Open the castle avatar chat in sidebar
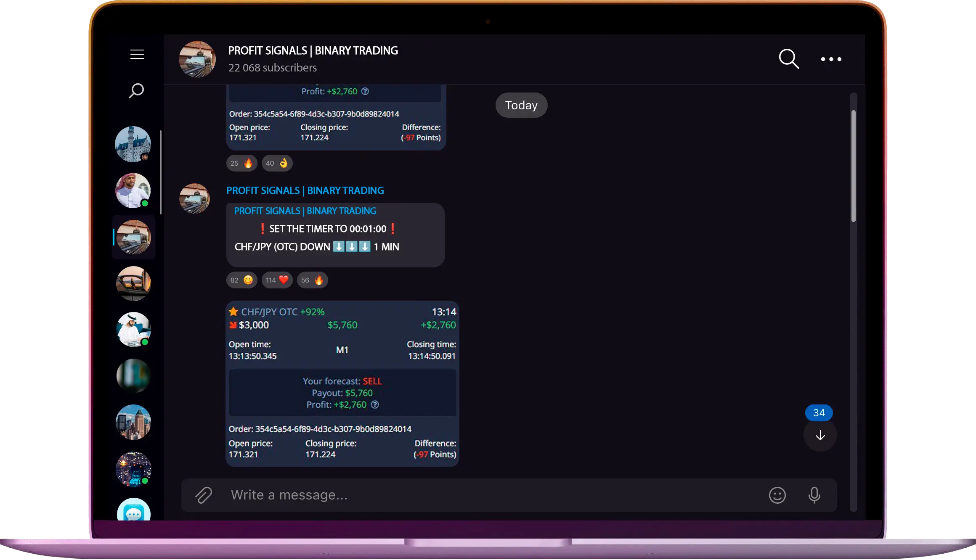Image resolution: width=976 pixels, height=560 pixels. point(133,144)
